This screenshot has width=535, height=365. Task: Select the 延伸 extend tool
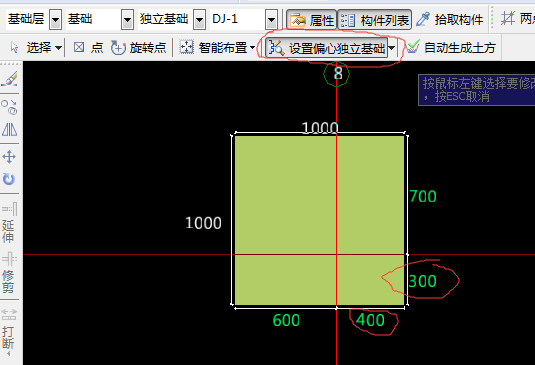click(x=9, y=222)
